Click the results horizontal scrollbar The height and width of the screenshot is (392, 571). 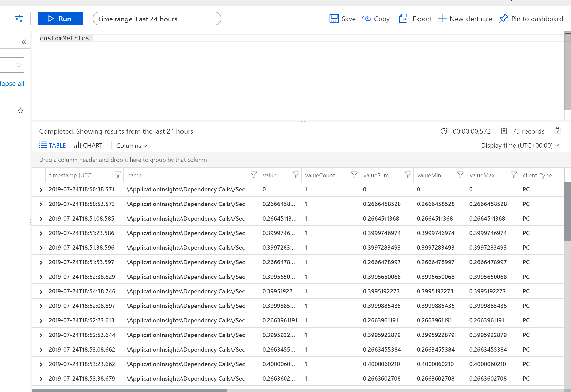[129, 390]
